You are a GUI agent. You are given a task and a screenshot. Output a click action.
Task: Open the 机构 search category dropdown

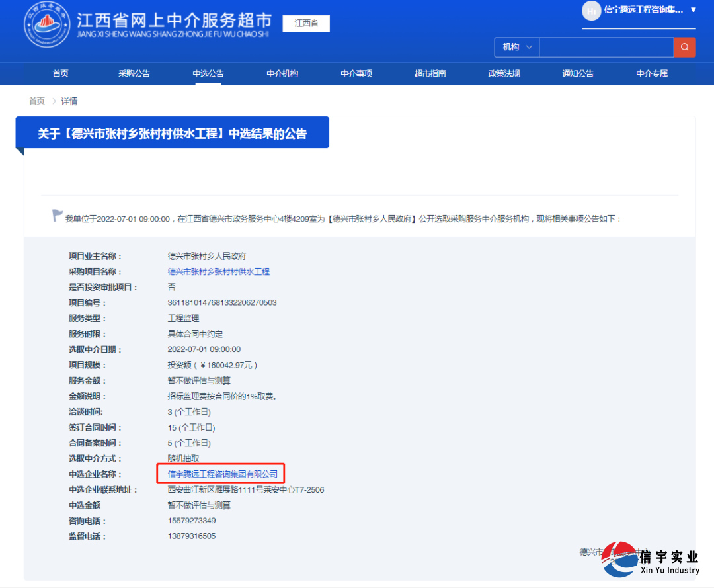[516, 47]
